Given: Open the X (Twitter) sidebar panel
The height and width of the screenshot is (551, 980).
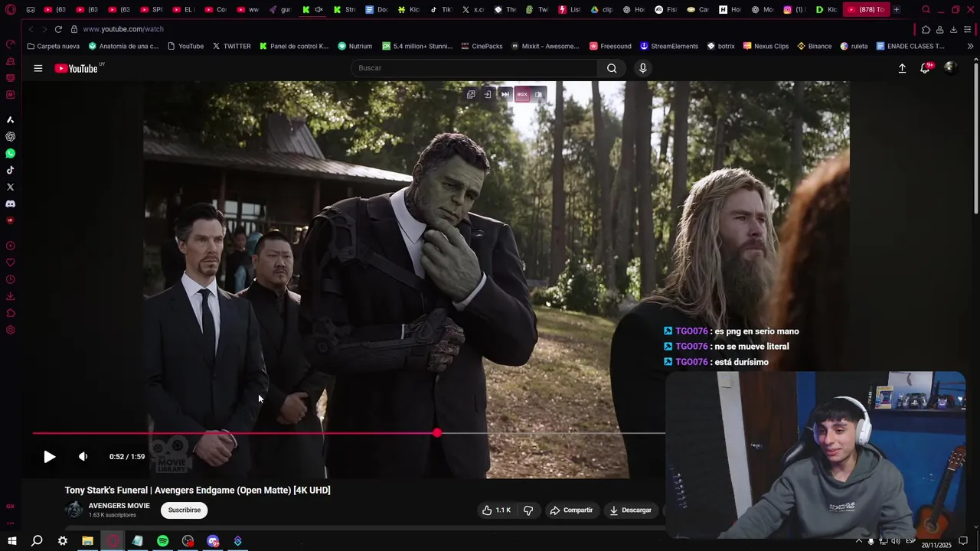Looking at the screenshot, I should (10, 187).
